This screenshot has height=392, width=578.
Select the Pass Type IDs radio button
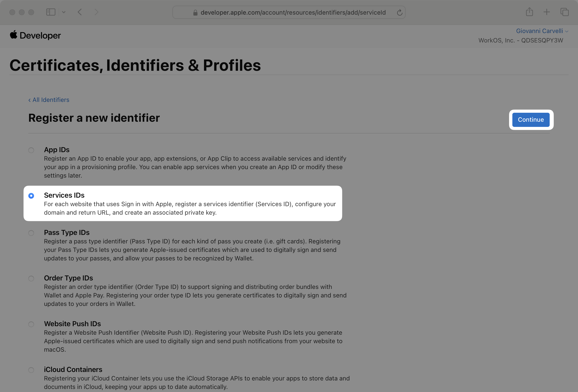click(x=32, y=233)
